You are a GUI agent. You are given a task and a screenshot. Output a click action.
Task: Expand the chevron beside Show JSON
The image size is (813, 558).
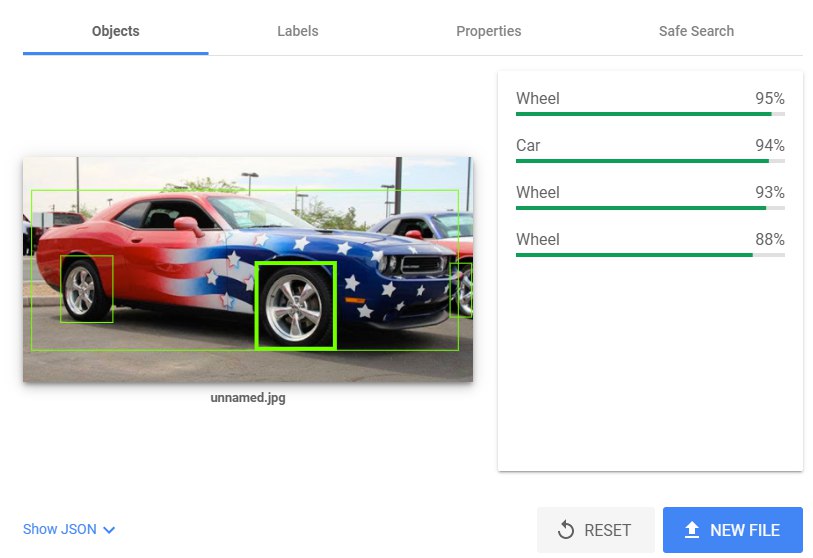[109, 530]
